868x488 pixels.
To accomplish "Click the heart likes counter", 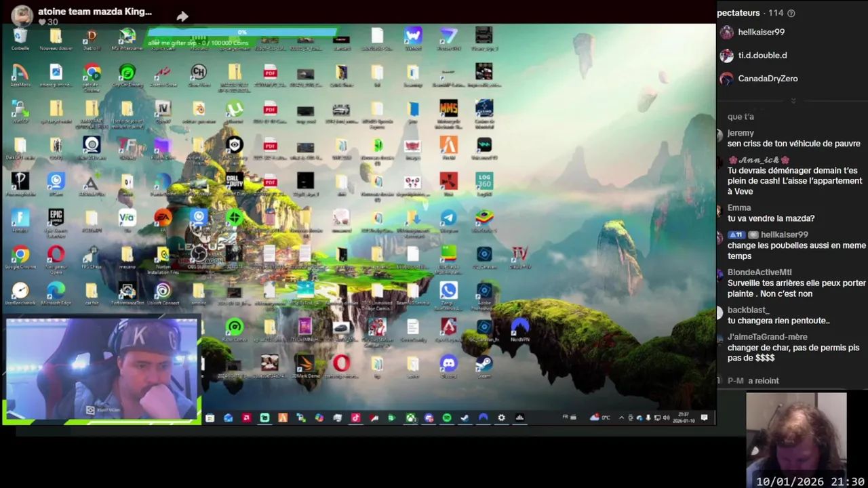I will point(48,22).
